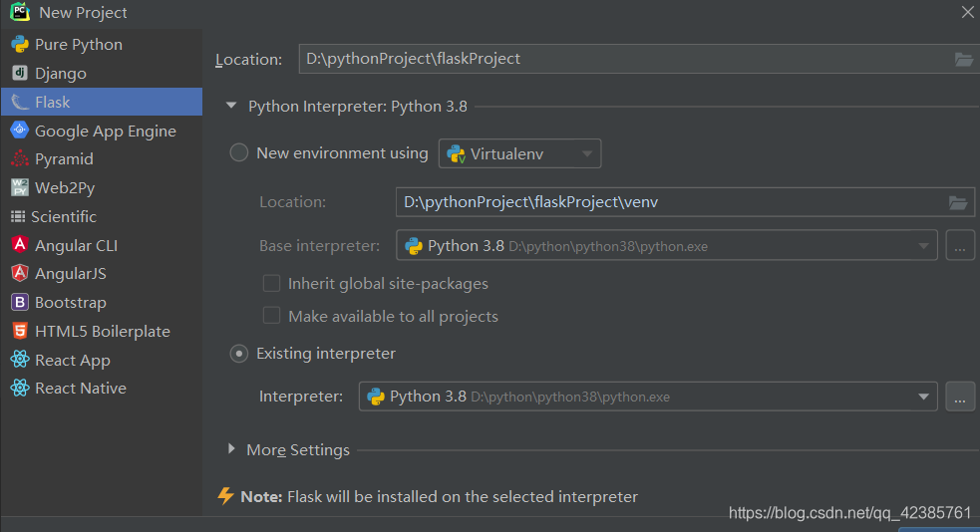Image resolution: width=980 pixels, height=532 pixels.
Task: Select the Django project type
Action: click(x=102, y=73)
